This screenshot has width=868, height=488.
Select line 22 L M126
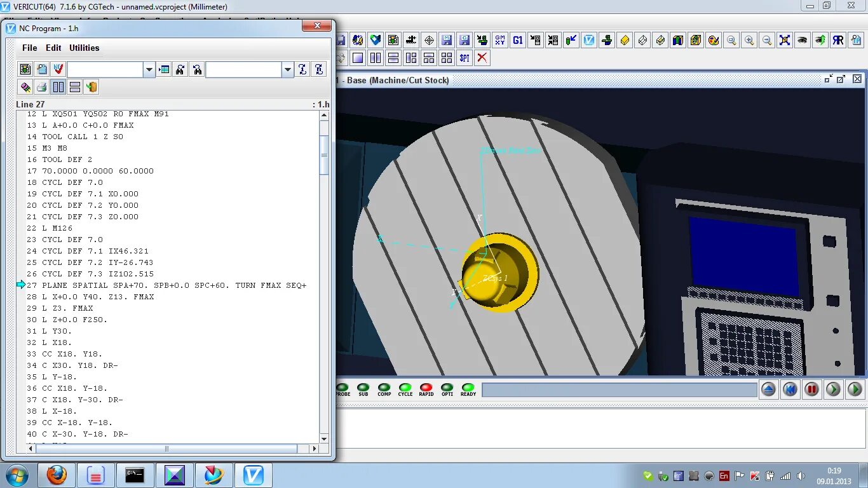50,228
